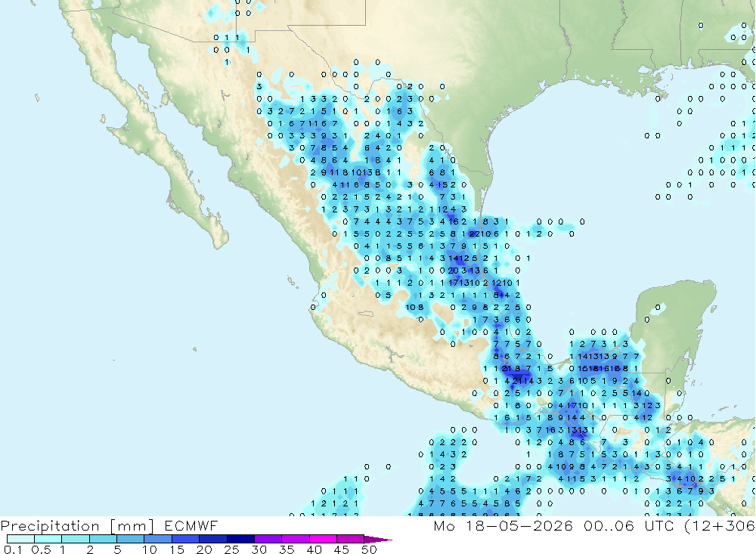Click the '45' legend scale label
Image resolution: width=756 pixels, height=554 pixels.
342,549
